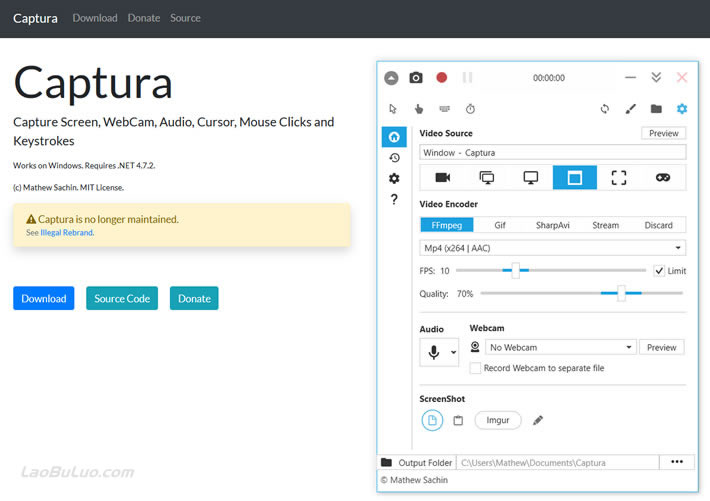Click the blue Download button
The image size is (710, 501).
43,299
